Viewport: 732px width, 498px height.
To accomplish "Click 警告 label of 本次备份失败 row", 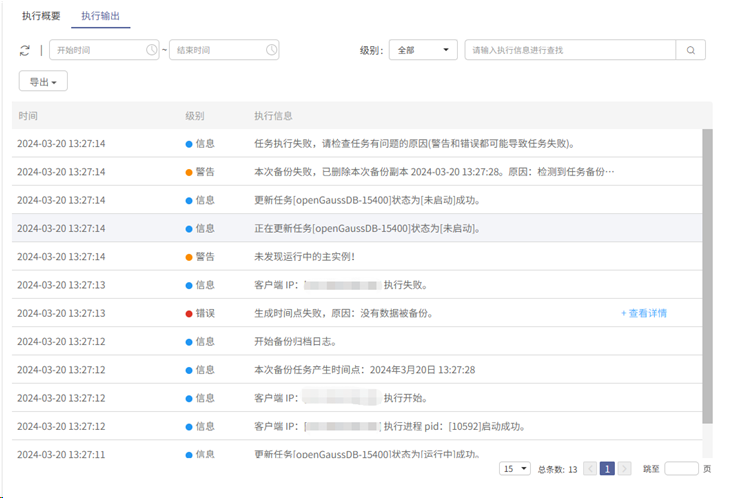I will (205, 172).
